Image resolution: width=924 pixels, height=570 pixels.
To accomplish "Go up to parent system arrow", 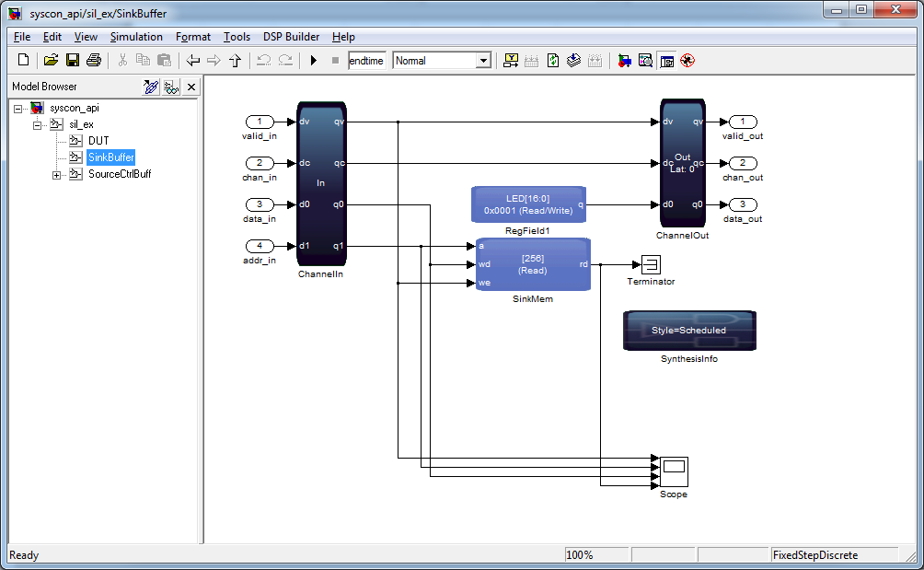I will click(235, 61).
